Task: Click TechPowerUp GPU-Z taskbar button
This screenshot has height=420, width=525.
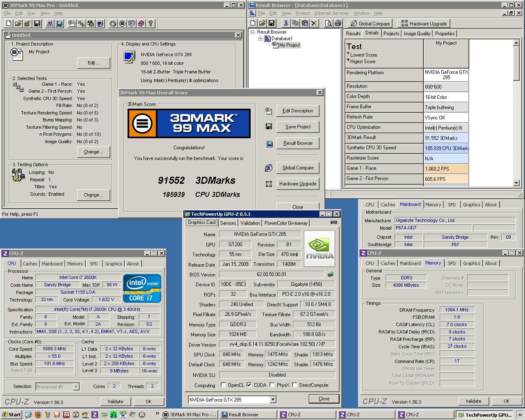Action: [x=484, y=415]
